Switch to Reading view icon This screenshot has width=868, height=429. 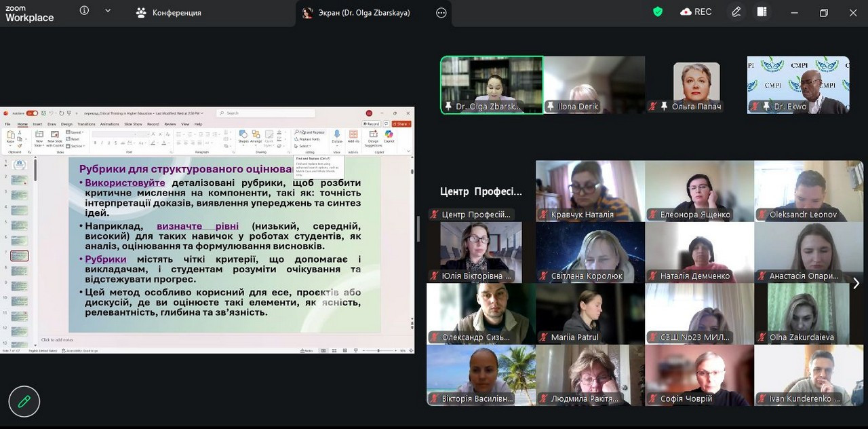click(x=344, y=351)
